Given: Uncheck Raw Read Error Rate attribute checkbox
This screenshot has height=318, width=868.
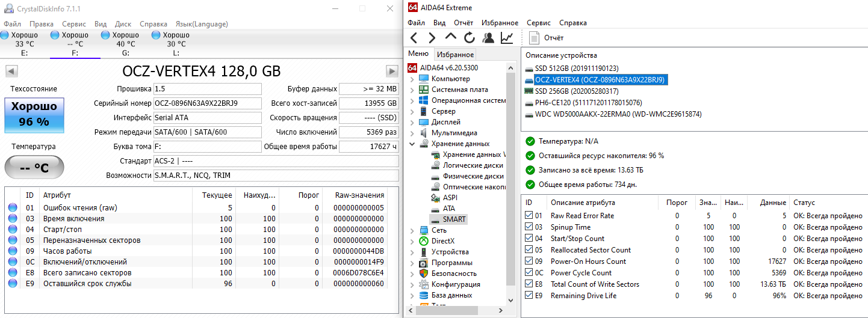Looking at the screenshot, I should [529, 216].
